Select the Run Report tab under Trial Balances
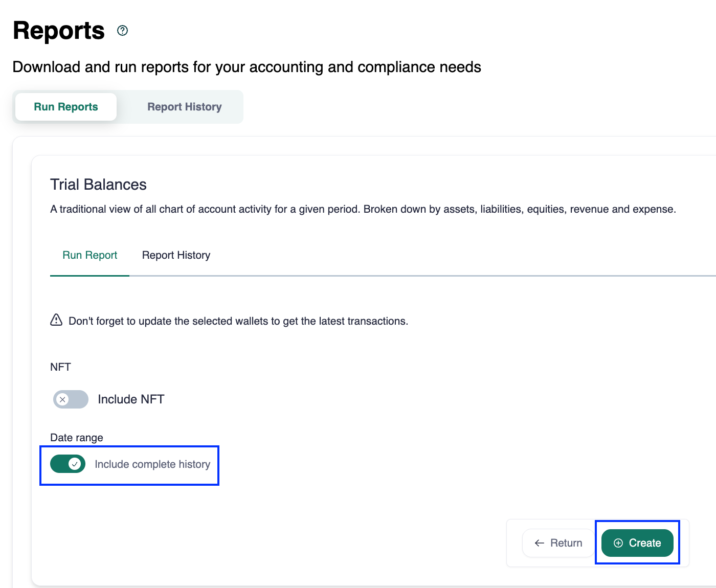Viewport: 716px width, 588px height. tap(90, 255)
